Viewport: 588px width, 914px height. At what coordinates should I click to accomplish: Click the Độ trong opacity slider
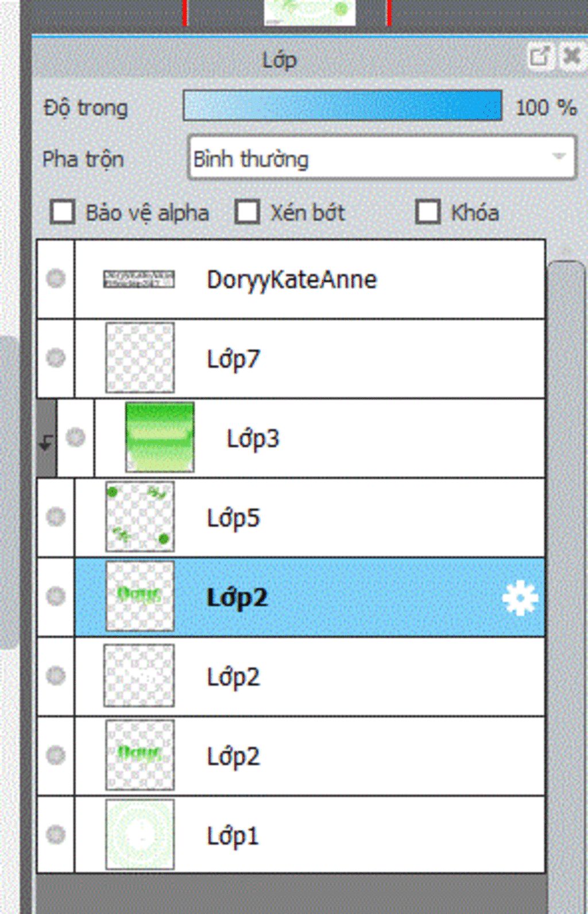pyautogui.click(x=342, y=106)
